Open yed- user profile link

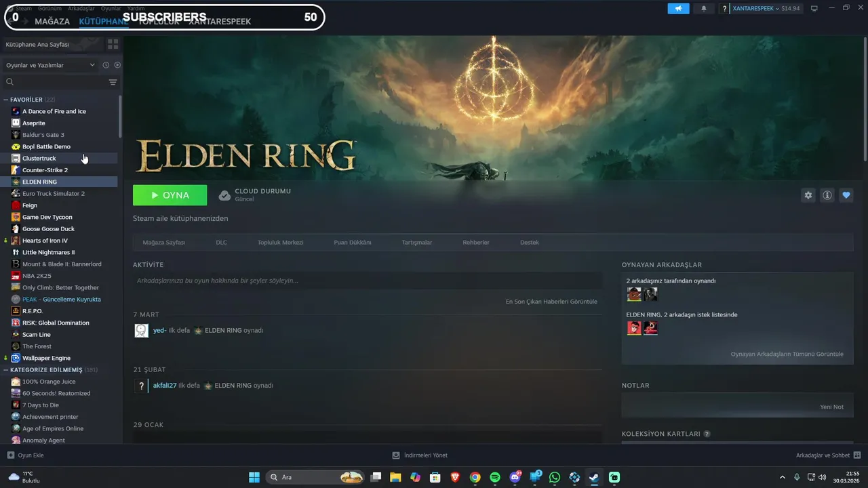click(x=159, y=331)
